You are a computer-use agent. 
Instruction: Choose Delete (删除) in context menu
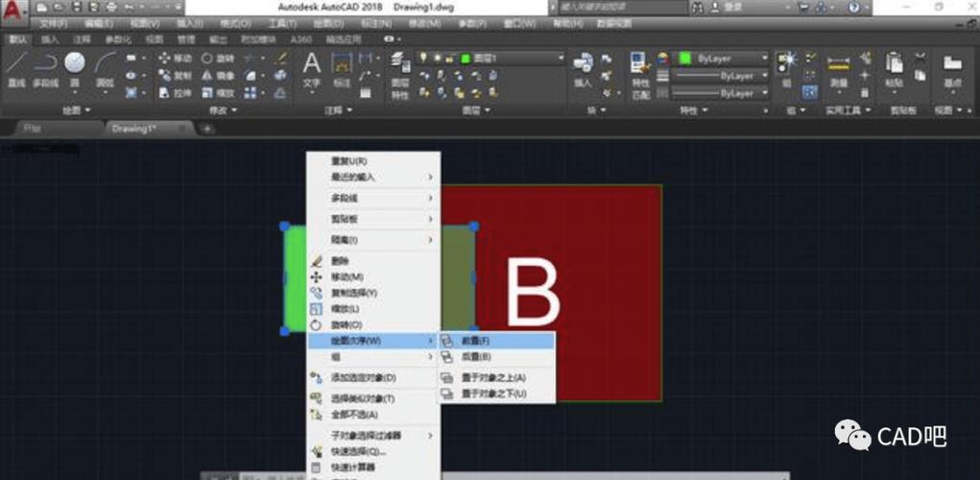(x=373, y=260)
